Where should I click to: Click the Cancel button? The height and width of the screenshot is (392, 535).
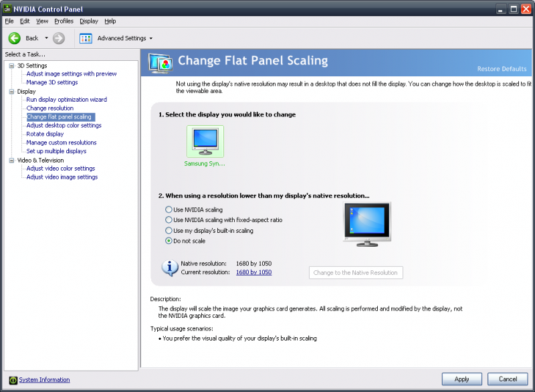508,379
